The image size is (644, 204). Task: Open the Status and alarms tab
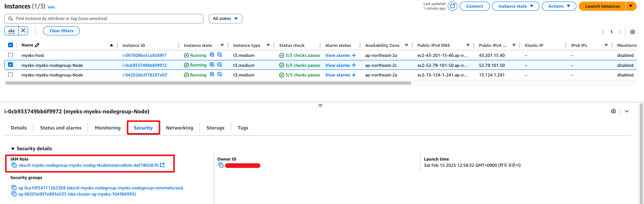61,128
